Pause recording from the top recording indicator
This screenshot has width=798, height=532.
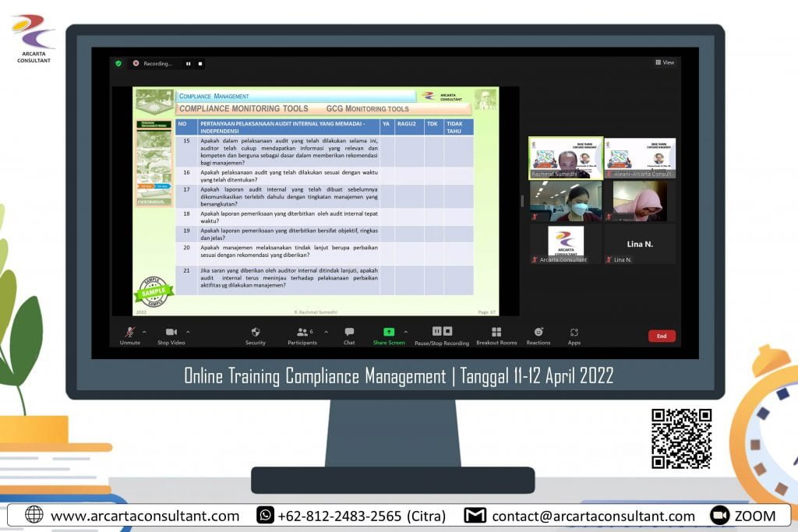[188, 63]
